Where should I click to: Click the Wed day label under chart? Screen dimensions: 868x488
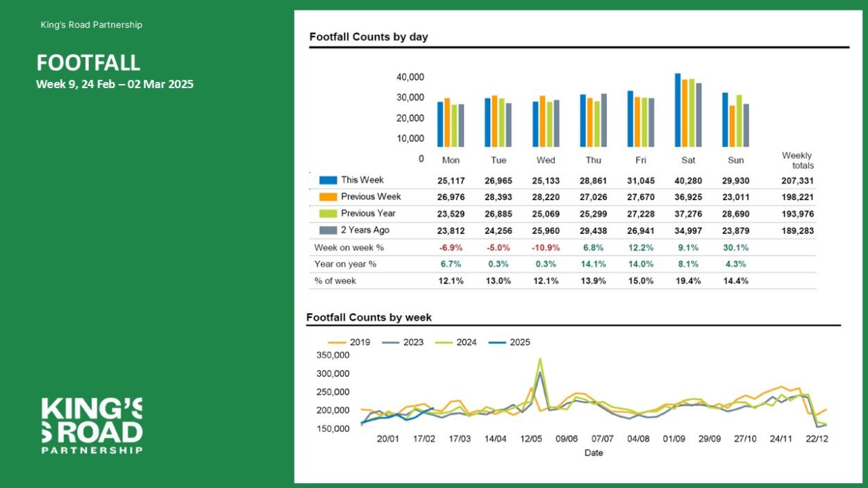[x=546, y=160]
